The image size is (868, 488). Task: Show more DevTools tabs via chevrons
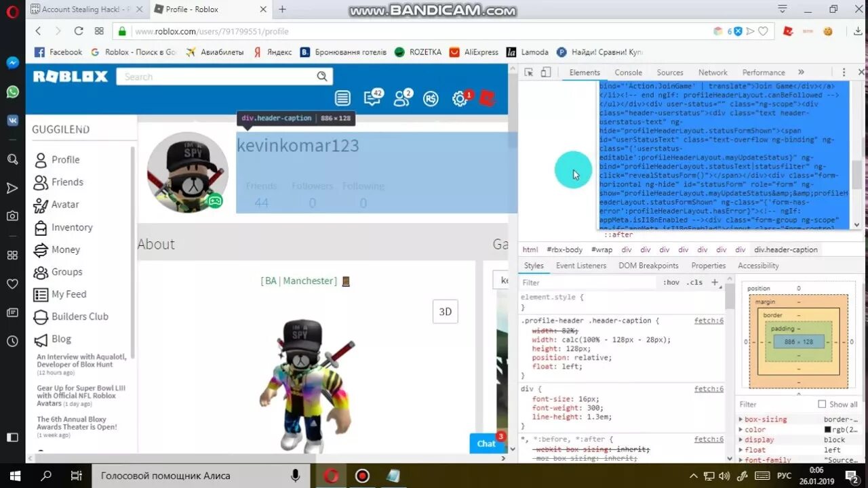coord(801,72)
